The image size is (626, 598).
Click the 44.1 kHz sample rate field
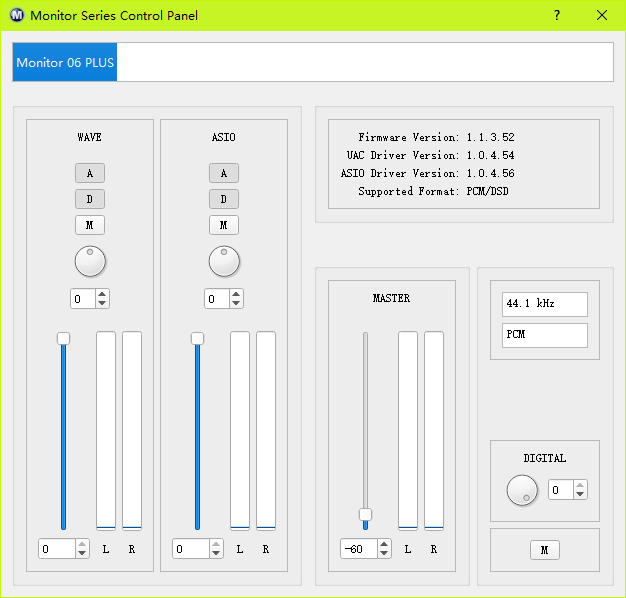544,303
